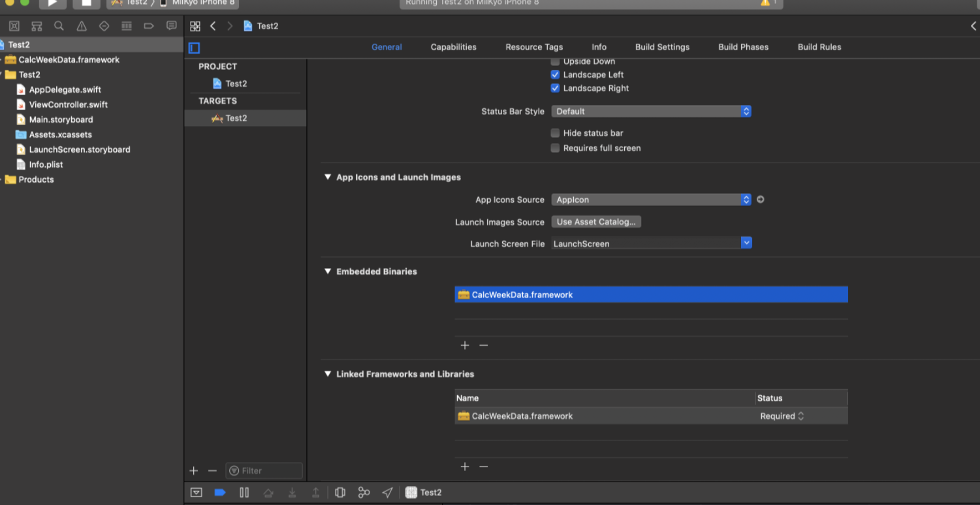
Task: Add an embedded binary with plus
Action: pos(465,345)
